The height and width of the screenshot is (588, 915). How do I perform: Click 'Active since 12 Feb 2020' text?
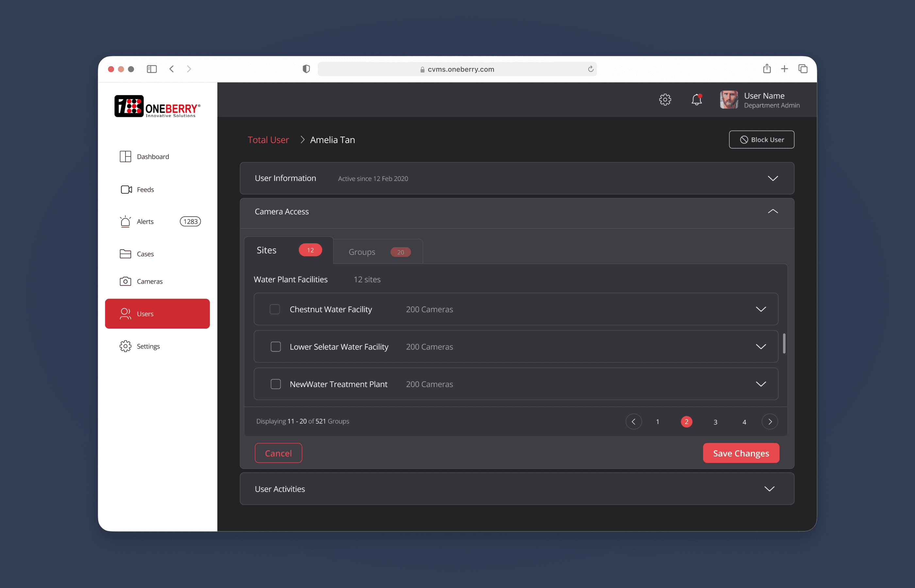tap(373, 179)
